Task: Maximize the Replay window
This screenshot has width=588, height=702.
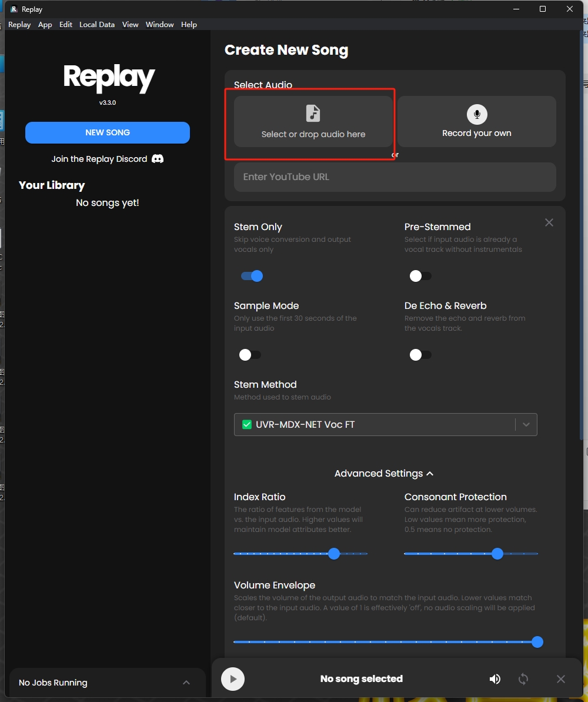Action: (x=543, y=9)
